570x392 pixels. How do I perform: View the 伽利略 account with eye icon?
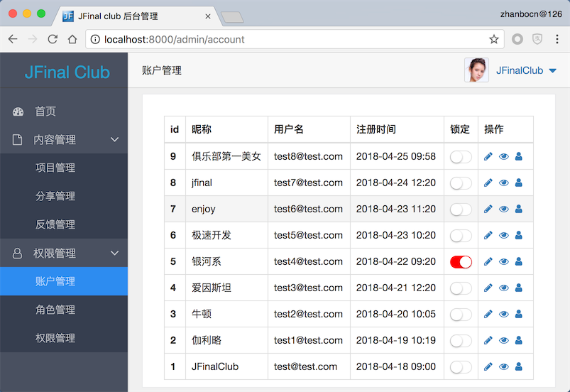click(503, 340)
